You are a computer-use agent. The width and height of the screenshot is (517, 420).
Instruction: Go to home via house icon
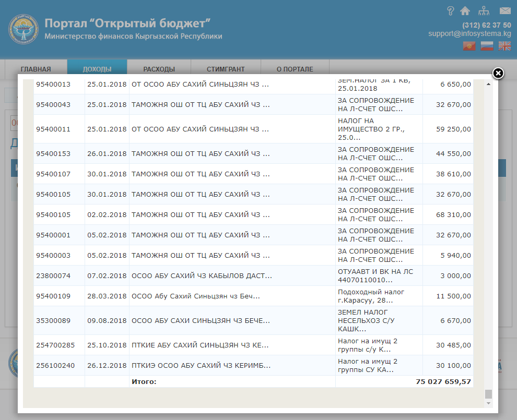[x=465, y=11]
